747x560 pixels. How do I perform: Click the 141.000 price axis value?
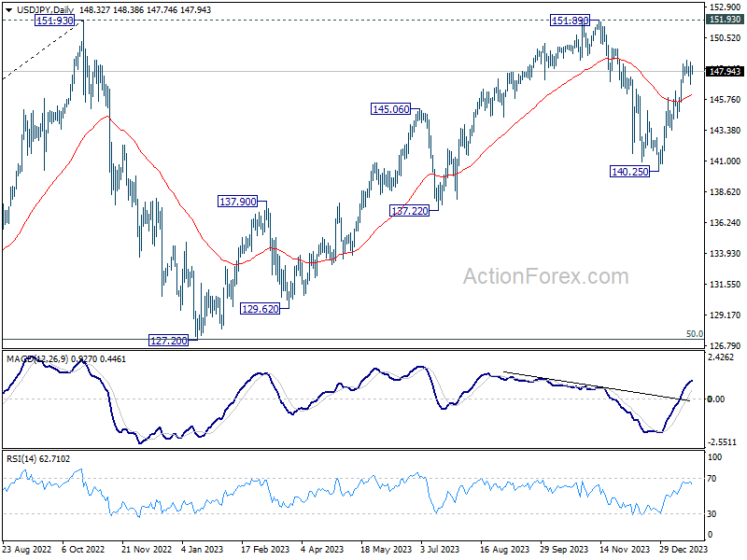pyautogui.click(x=725, y=161)
